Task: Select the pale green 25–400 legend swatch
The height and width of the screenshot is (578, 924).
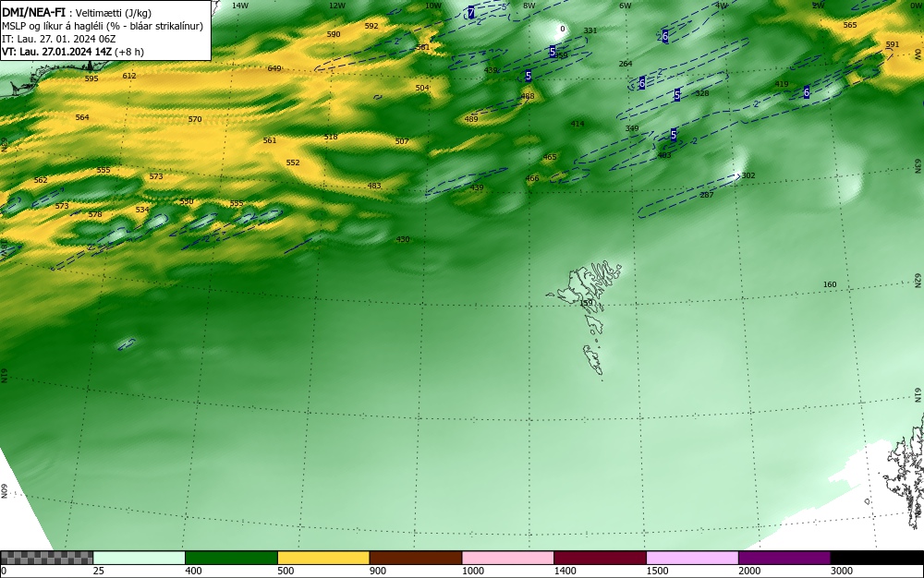Action: [x=140, y=558]
